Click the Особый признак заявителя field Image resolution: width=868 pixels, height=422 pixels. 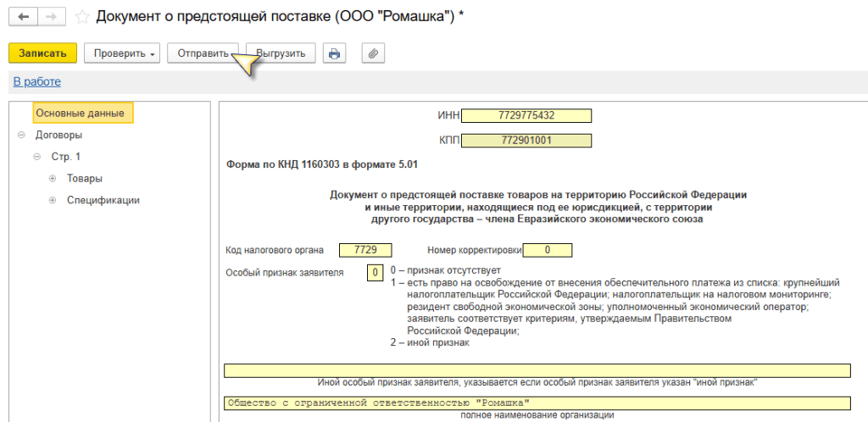(x=375, y=273)
